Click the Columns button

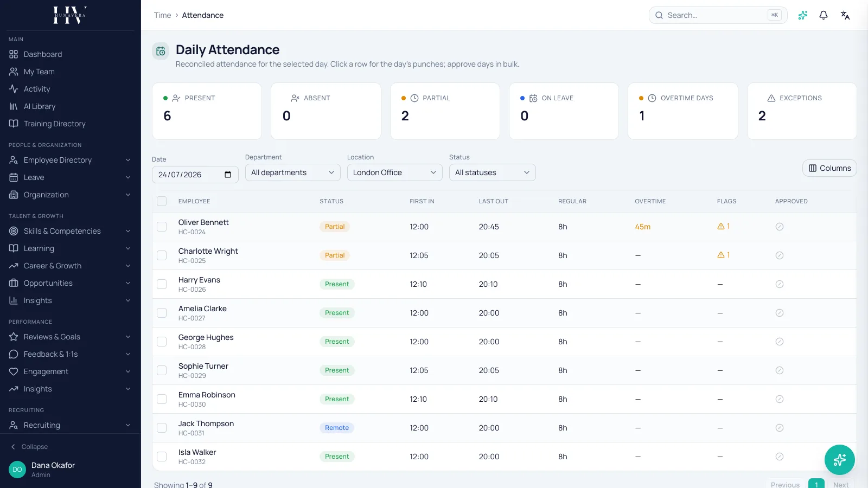click(829, 168)
